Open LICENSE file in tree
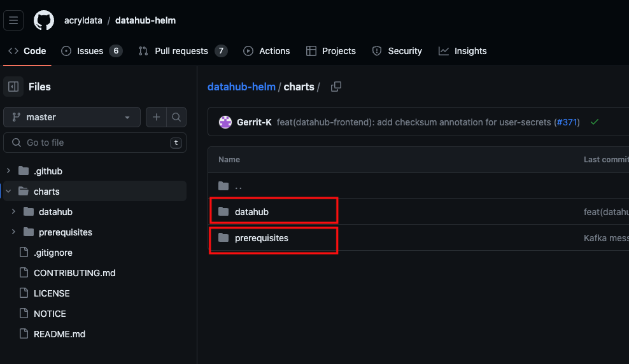The image size is (629, 364). 52,293
